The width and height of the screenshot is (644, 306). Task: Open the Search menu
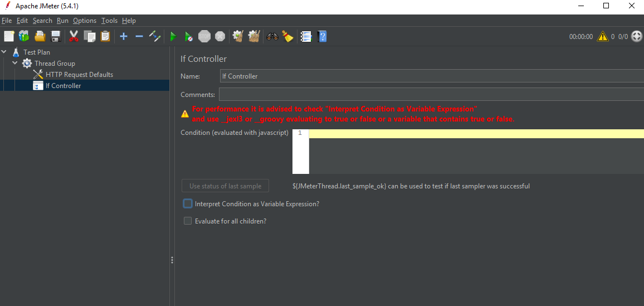point(43,21)
